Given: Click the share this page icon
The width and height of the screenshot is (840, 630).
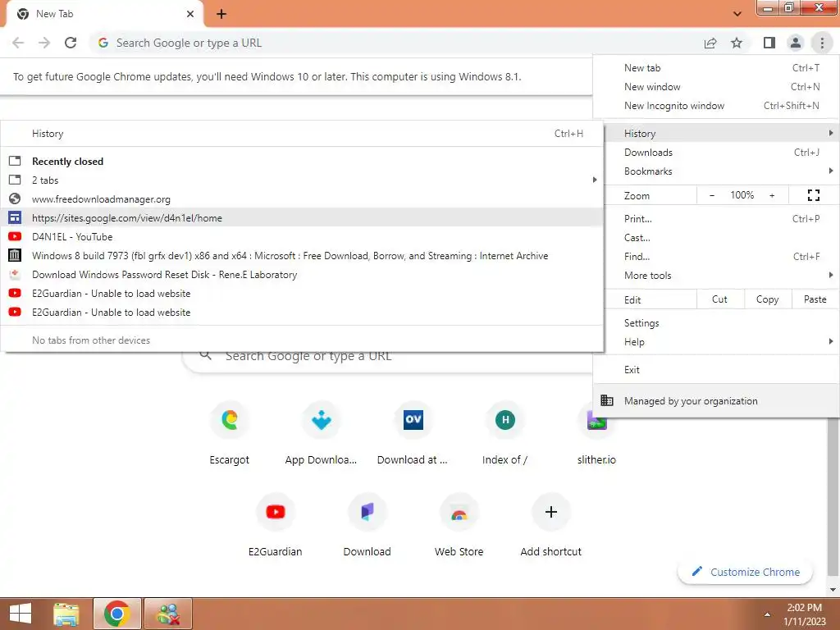Looking at the screenshot, I should (710, 43).
